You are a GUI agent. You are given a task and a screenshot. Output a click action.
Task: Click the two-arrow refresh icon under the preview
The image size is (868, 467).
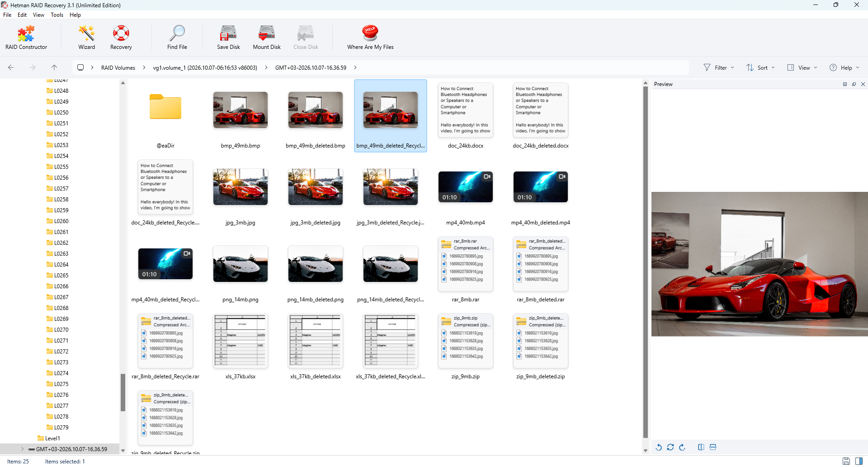click(x=670, y=447)
